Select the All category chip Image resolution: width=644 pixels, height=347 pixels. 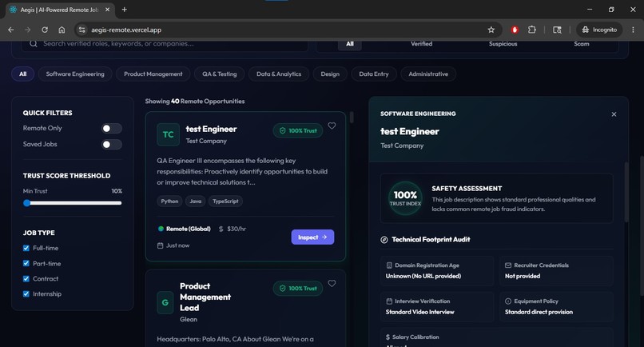coord(22,74)
